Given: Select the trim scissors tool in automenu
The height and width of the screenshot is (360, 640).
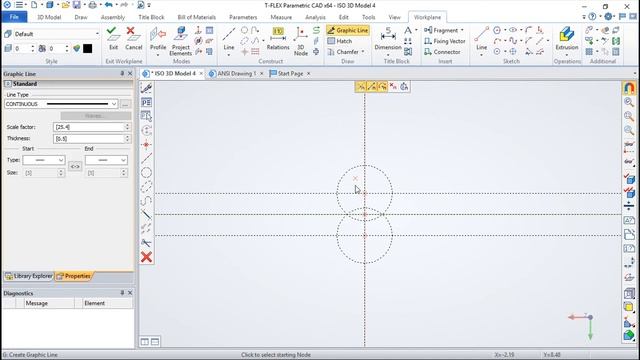Looking at the screenshot, I should click(x=146, y=243).
